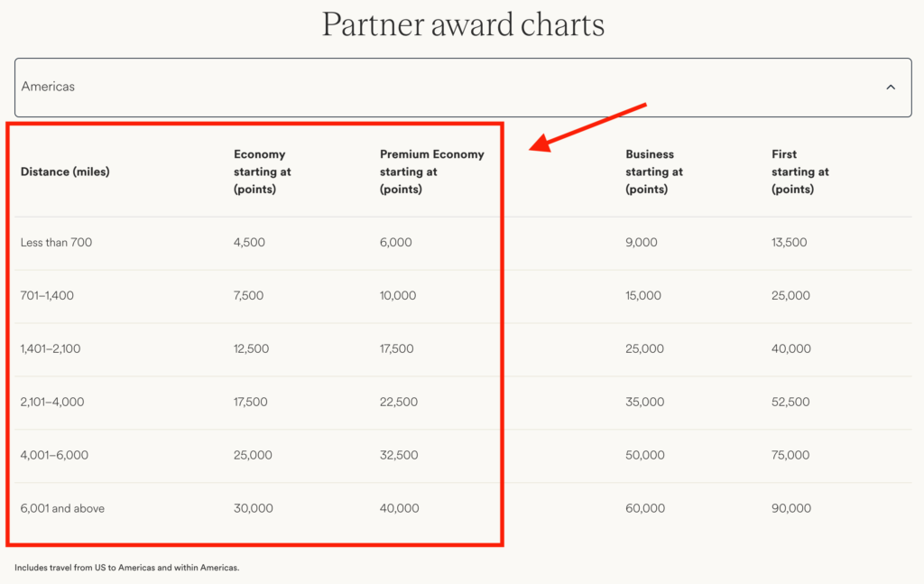Image resolution: width=924 pixels, height=584 pixels.
Task: Click the 40,000 Premium Economy value
Action: click(x=398, y=508)
